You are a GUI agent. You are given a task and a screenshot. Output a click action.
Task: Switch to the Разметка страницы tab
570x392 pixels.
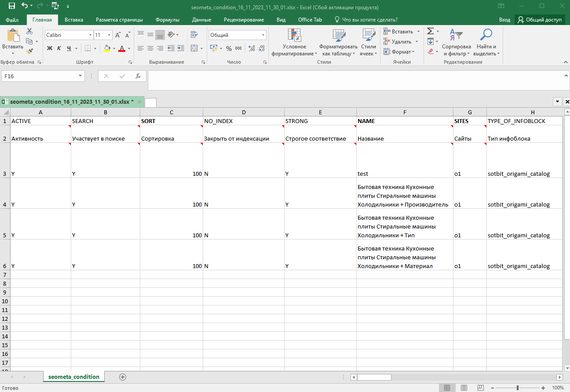pos(119,20)
